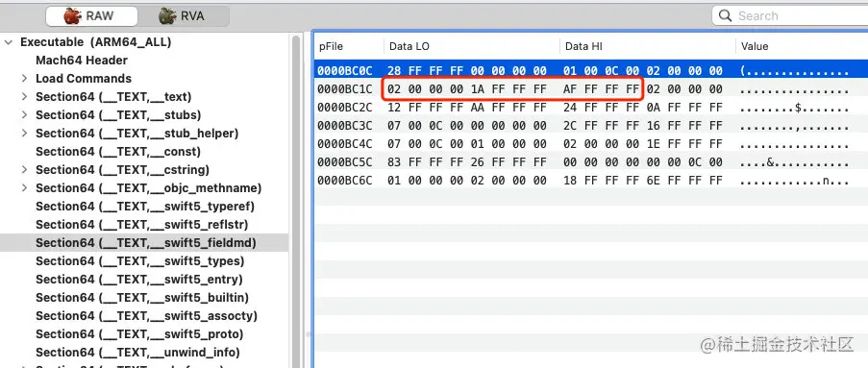This screenshot has height=368, width=868.
Task: Select Mach64 Header in the tree
Action: point(82,61)
